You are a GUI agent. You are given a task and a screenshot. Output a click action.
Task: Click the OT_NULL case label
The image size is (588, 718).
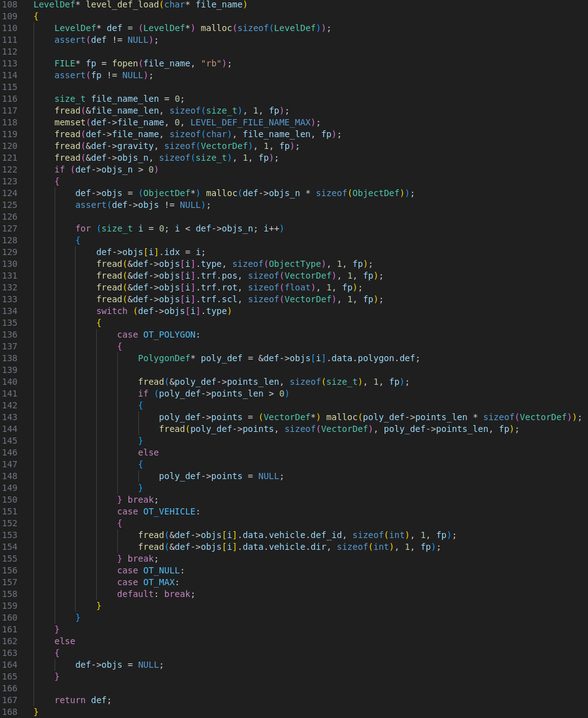[161, 571]
